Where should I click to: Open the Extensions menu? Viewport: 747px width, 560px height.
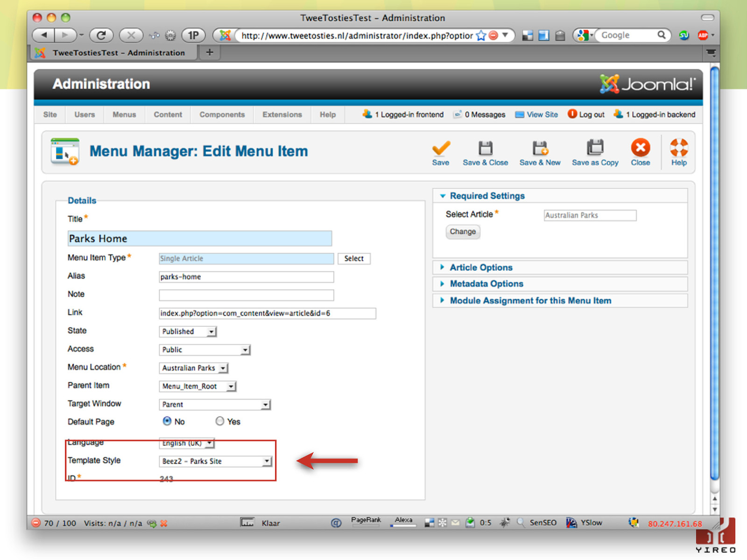282,114
